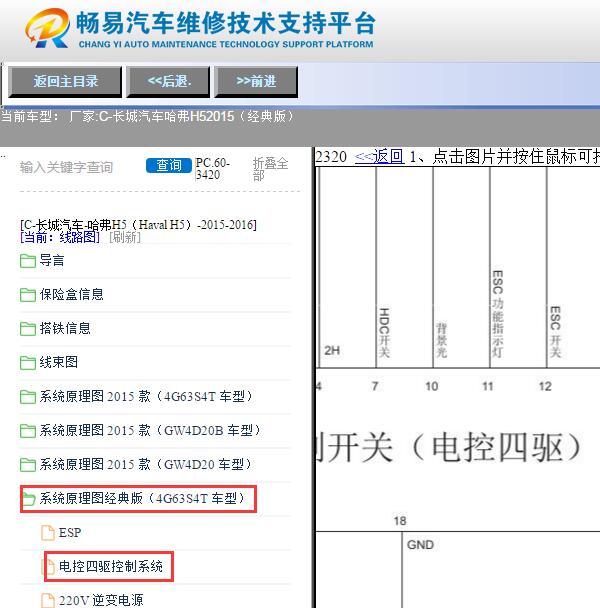The width and height of the screenshot is (600, 608).
Task: Click folder icon of 系统原理图 2015 款（4G63S4T 车型）
Action: coord(28,397)
